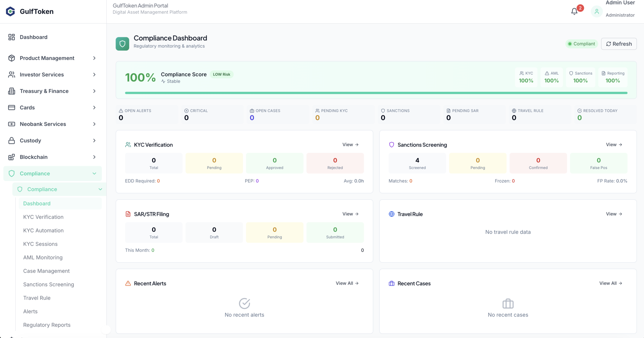
Task: Click the Compliant status indicator
Action: click(581, 44)
